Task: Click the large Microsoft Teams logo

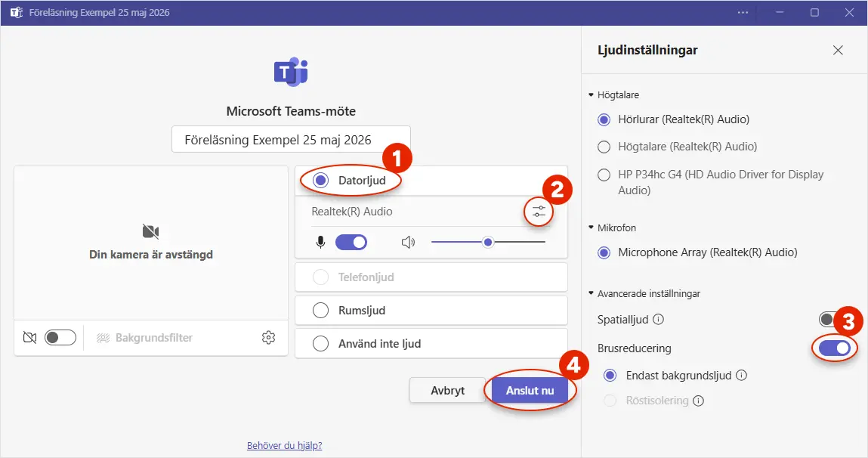Action: click(x=291, y=72)
